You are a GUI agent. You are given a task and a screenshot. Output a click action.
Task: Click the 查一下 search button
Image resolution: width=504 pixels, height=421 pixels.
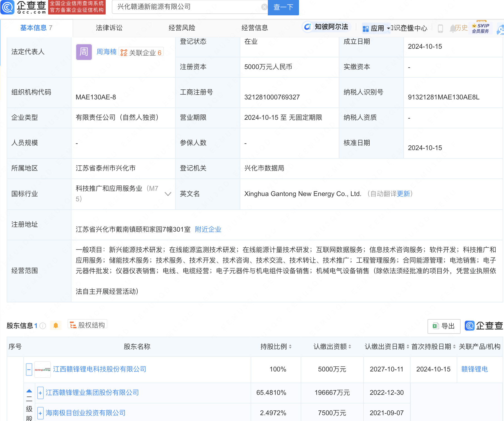283,8
